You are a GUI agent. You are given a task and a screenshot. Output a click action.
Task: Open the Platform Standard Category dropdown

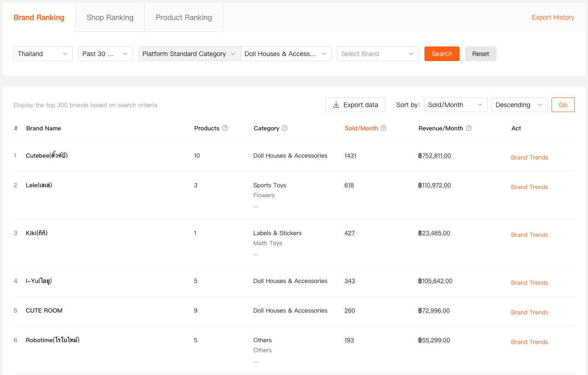pos(189,54)
